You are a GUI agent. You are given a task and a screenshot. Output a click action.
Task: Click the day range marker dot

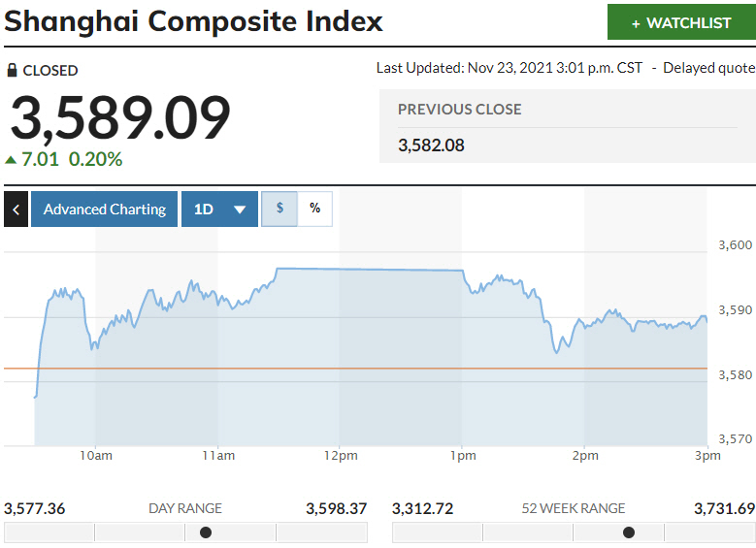(205, 532)
